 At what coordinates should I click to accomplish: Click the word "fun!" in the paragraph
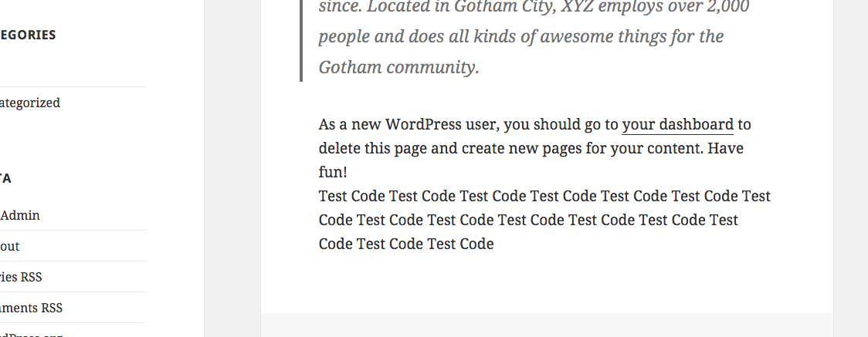coord(333,171)
